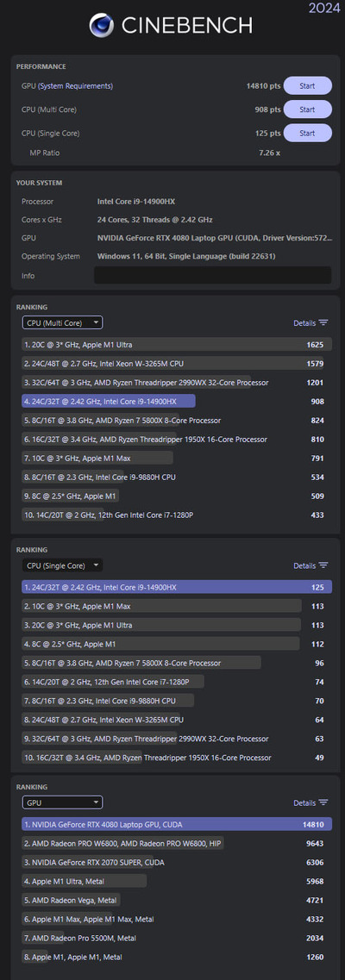
Task: Start the CPU (Single Core) test
Action: point(308,133)
